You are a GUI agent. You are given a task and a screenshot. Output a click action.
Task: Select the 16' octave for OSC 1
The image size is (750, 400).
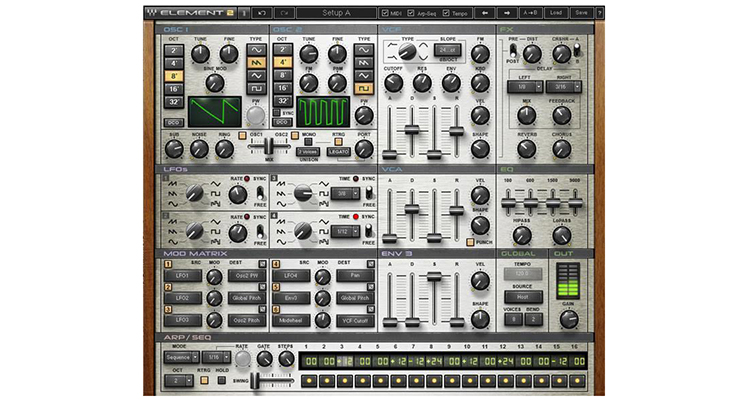click(174, 89)
